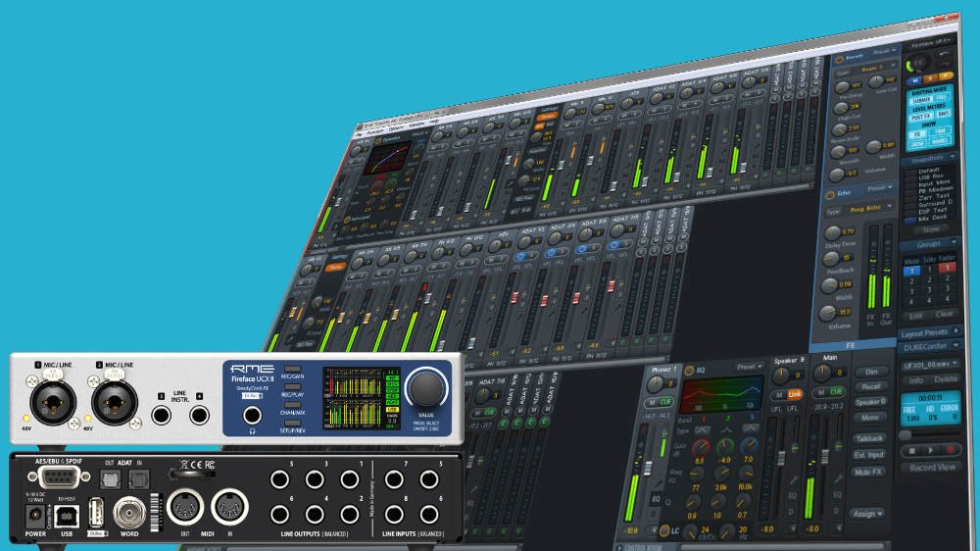Open Main channel settings wrench

[837, 478]
